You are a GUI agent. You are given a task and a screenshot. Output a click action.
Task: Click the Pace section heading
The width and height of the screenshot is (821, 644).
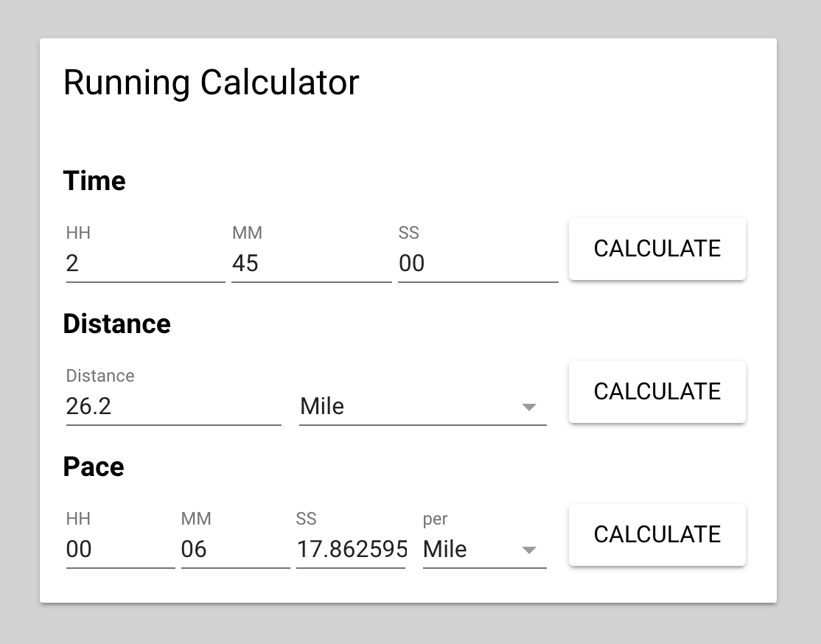(x=94, y=466)
